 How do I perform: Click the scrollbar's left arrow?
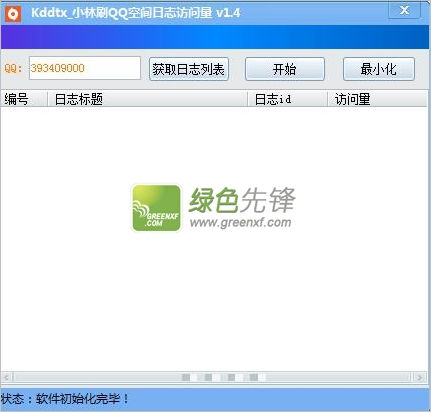(x=7, y=377)
